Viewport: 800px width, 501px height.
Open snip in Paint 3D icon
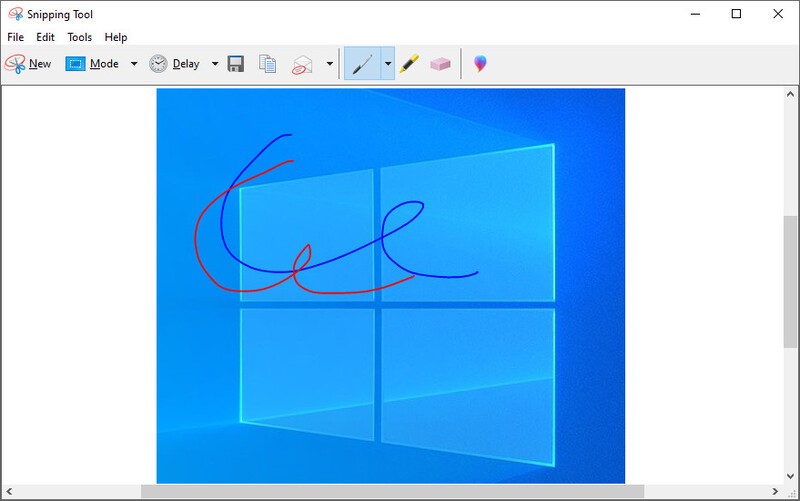coord(480,64)
